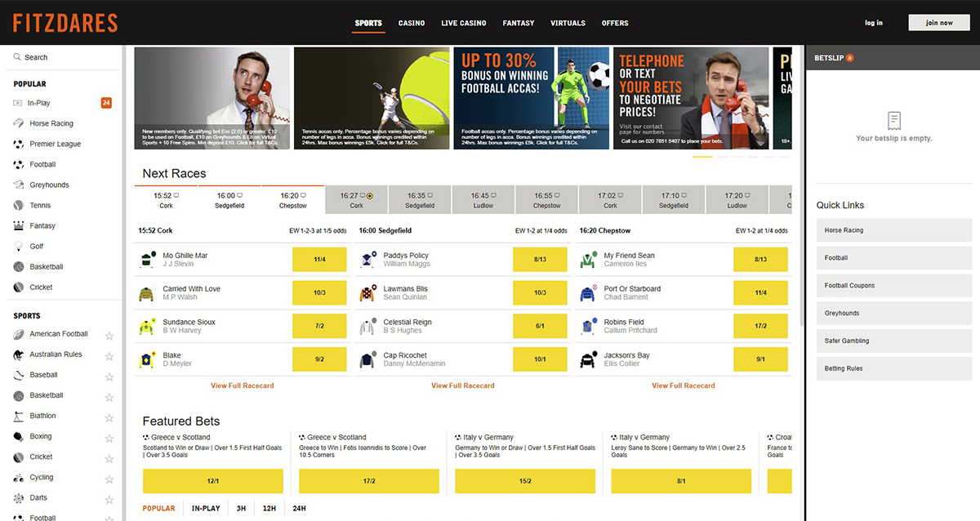The image size is (980, 521).
Task: Click the search magnifier icon
Action: (17, 57)
